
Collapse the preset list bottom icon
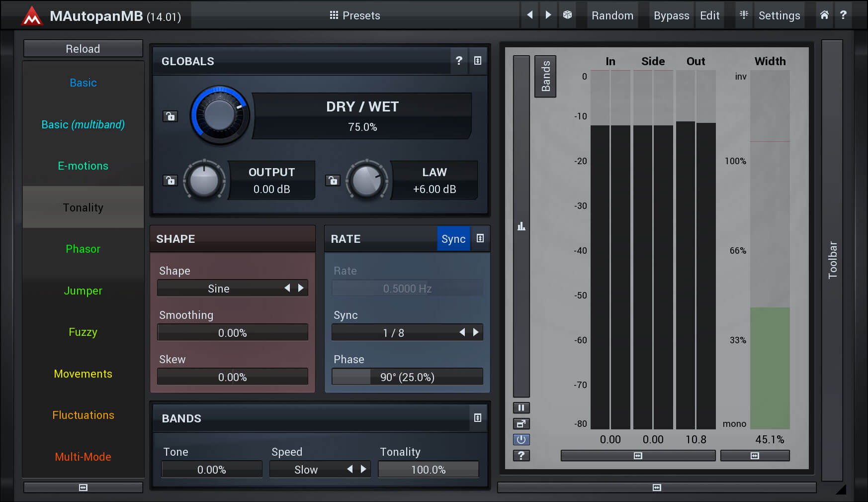pos(83,488)
